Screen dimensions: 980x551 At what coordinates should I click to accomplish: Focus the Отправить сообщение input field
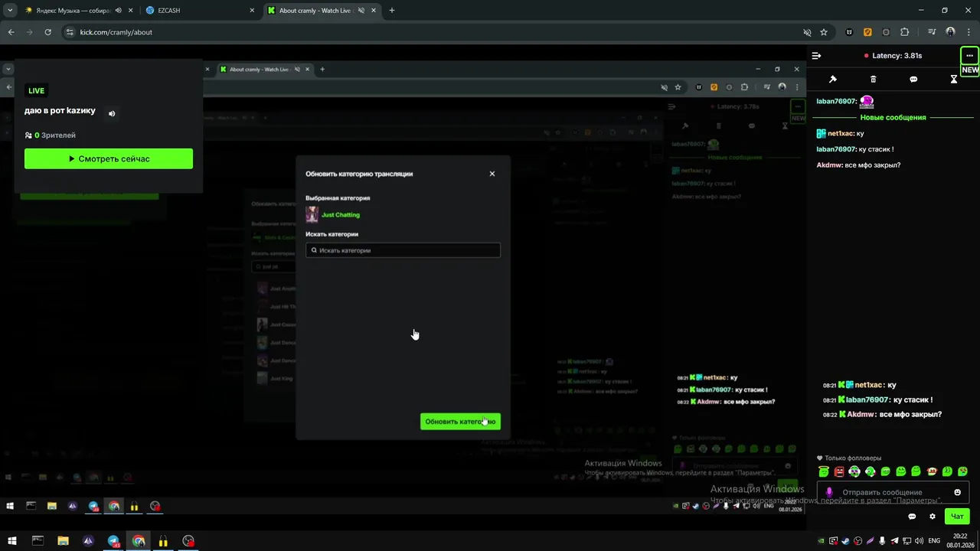[x=893, y=492]
